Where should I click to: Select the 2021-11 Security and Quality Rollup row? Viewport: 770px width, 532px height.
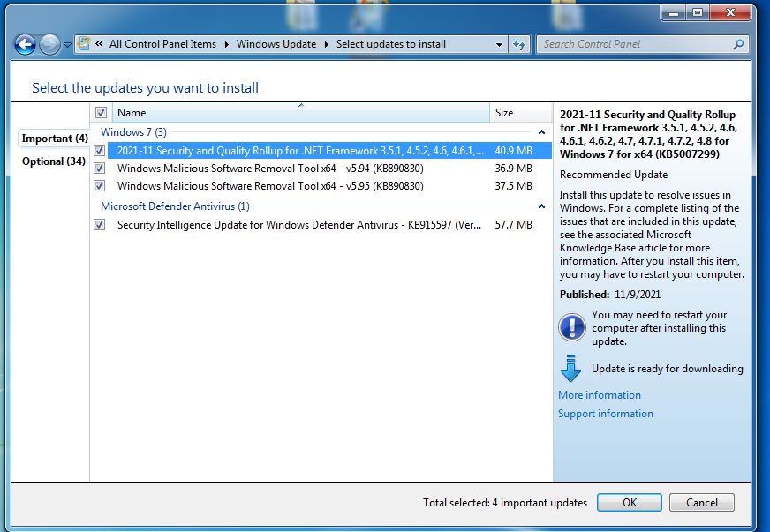[x=329, y=151]
